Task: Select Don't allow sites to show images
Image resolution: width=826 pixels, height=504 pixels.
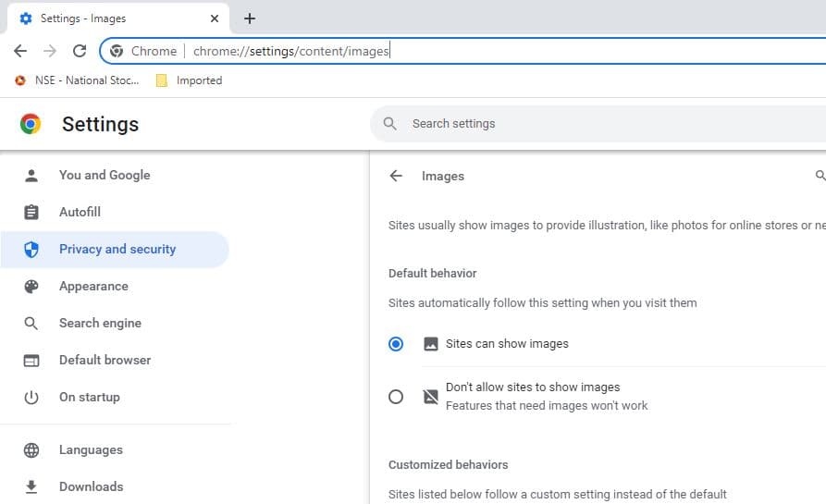Action: pos(396,397)
